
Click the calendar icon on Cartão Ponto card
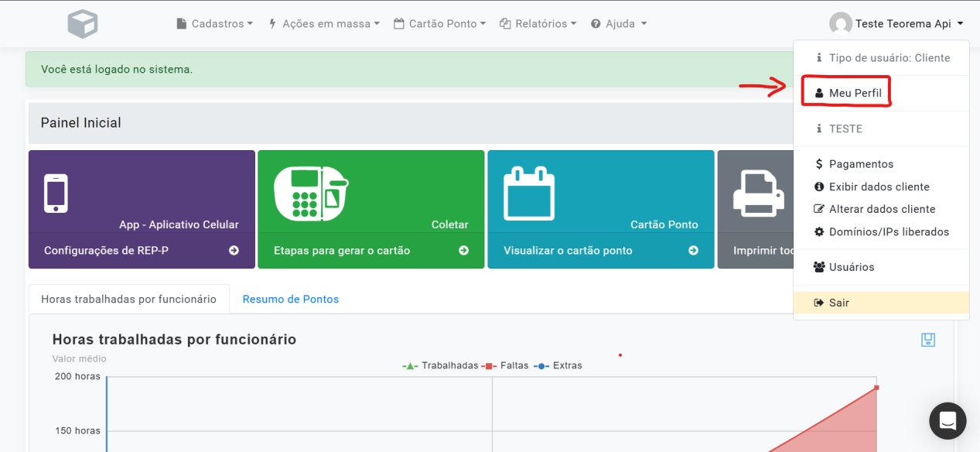[529, 193]
